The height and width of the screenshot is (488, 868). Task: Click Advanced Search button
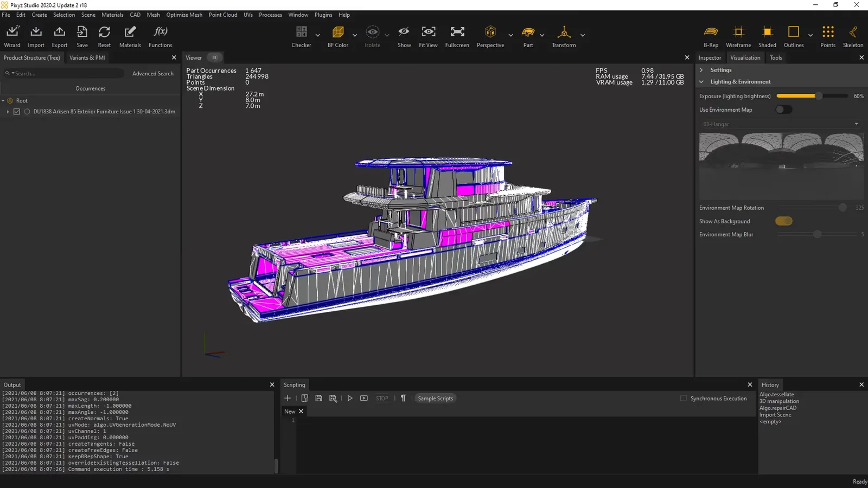tap(153, 73)
